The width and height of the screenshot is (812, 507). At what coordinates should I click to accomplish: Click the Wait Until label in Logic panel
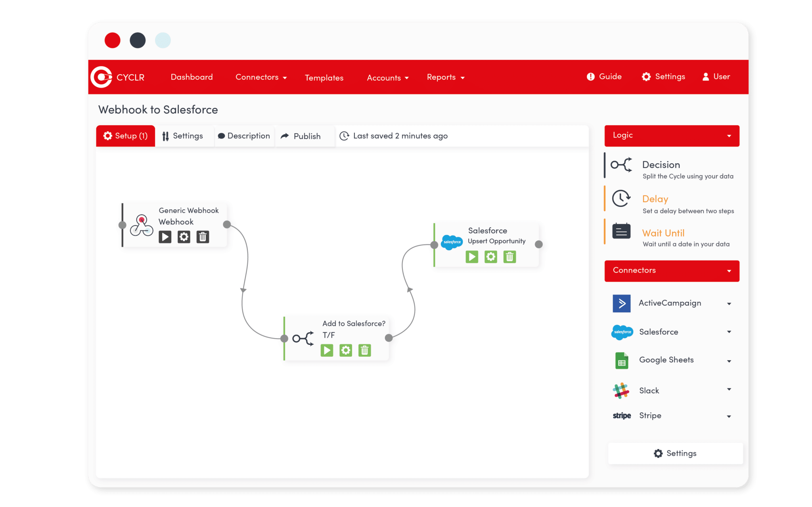point(663,233)
